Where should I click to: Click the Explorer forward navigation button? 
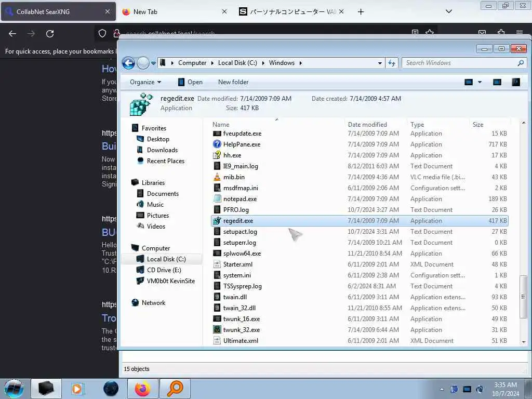point(143,63)
